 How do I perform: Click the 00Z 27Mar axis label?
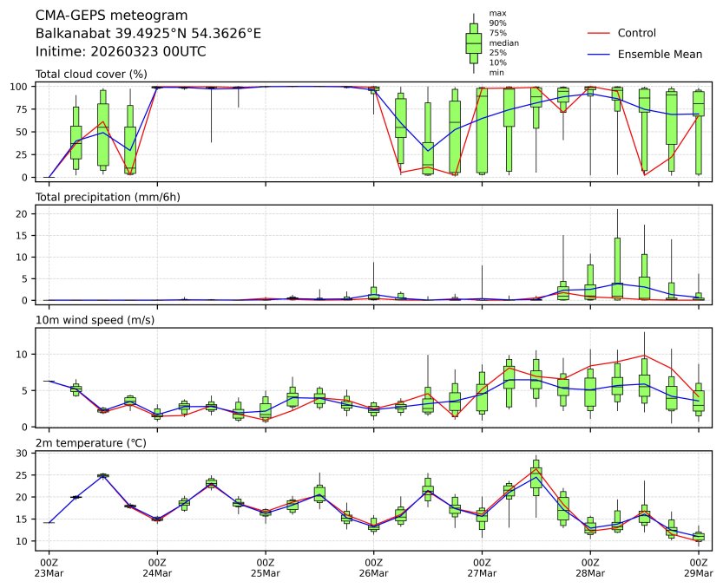(x=482, y=568)
